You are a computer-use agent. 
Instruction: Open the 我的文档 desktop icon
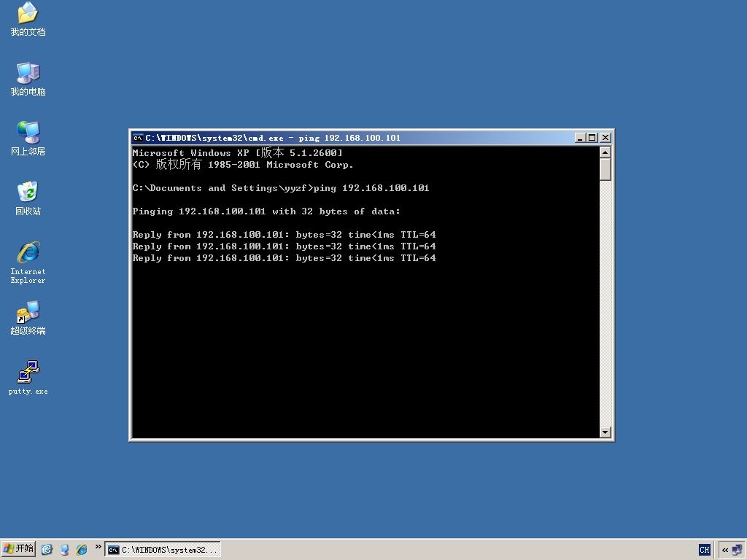[28, 19]
